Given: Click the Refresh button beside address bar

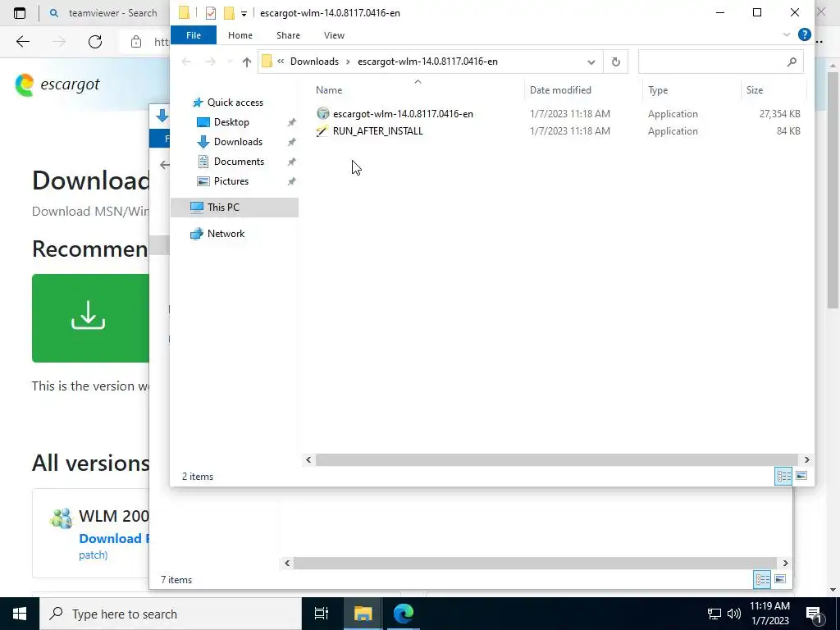Looking at the screenshot, I should pyautogui.click(x=615, y=62).
